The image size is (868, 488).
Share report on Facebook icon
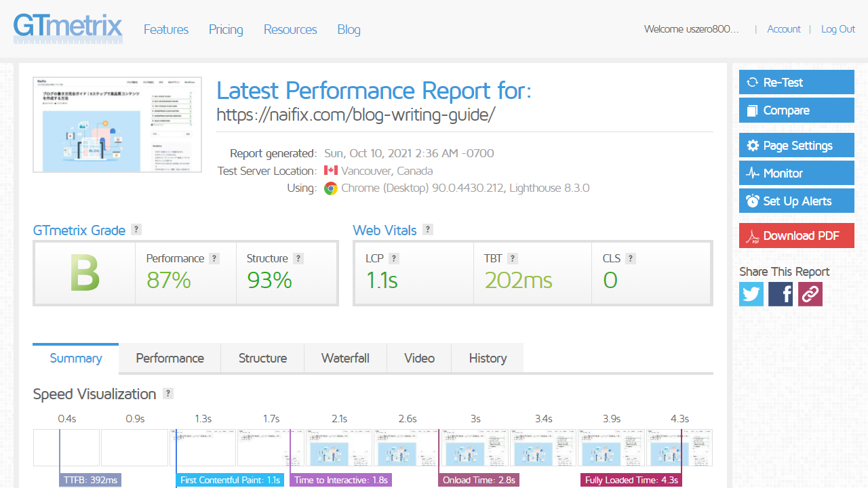point(781,294)
